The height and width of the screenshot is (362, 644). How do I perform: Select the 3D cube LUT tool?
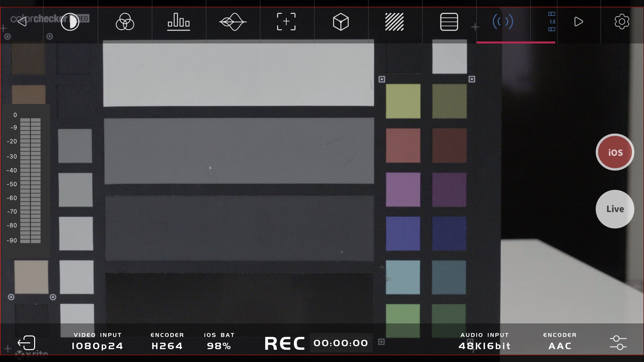pyautogui.click(x=341, y=22)
